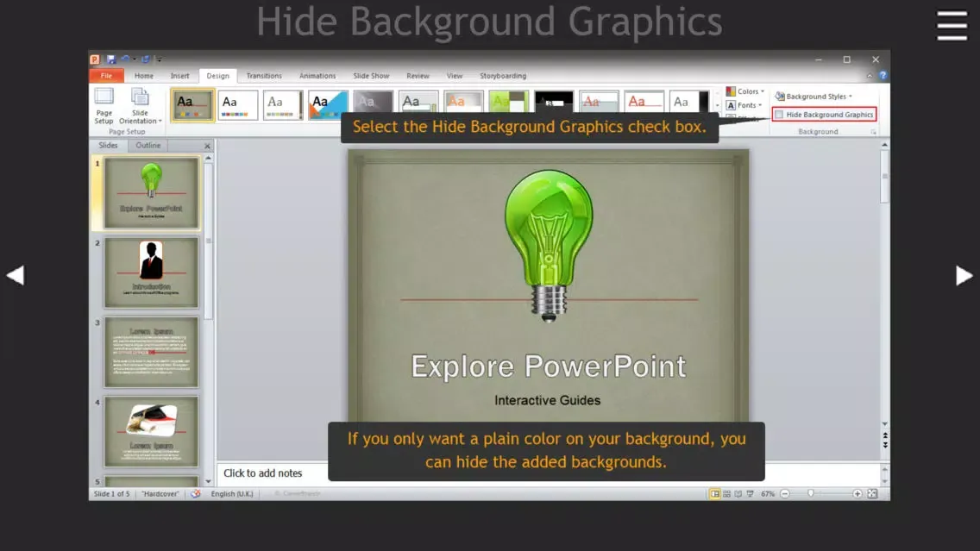Viewport: 980px width, 551px height.
Task: Click the 'Explore PowerPoint' slide title
Action: (x=548, y=366)
